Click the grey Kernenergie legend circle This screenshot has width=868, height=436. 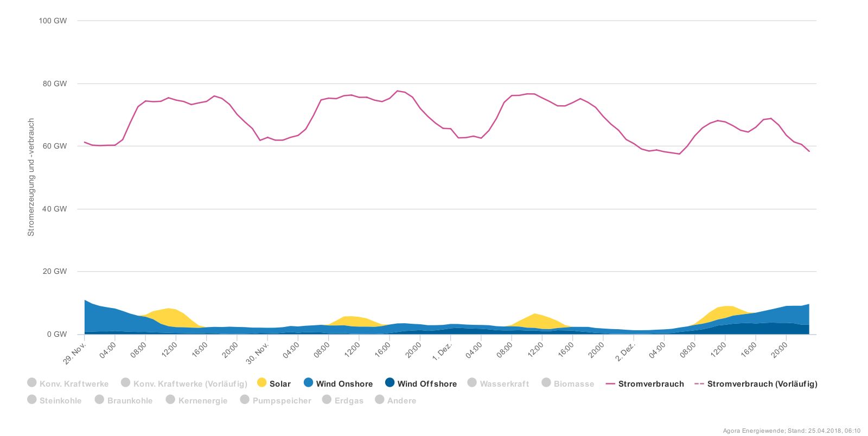point(170,400)
